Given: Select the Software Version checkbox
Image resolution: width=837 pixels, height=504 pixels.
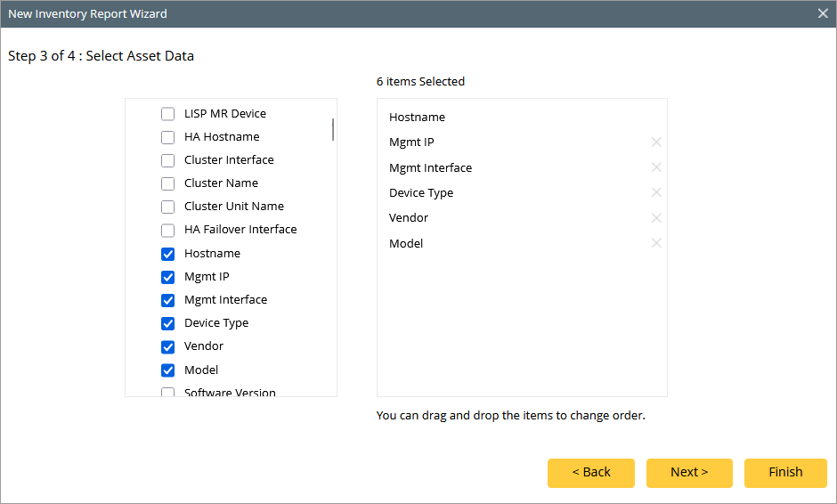Looking at the screenshot, I should pos(167,393).
